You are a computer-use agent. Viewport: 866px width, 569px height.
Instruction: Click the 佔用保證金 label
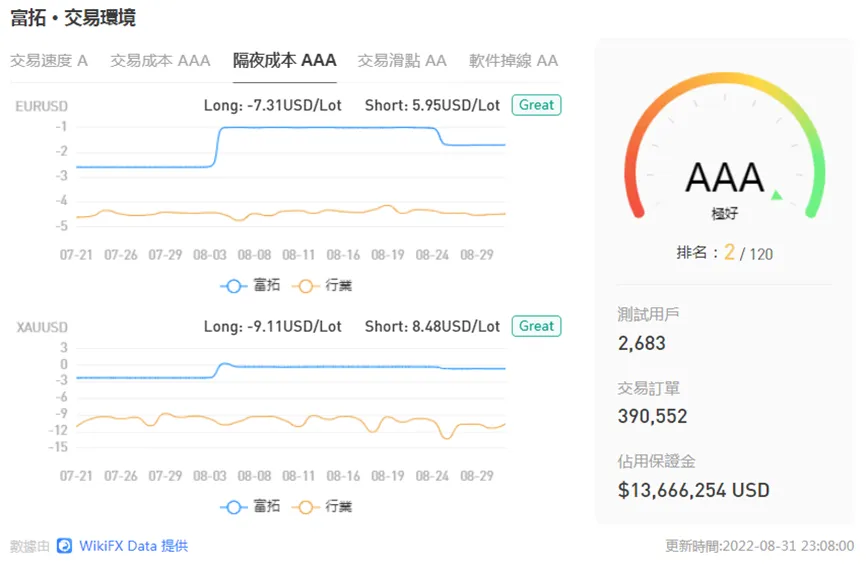656,461
